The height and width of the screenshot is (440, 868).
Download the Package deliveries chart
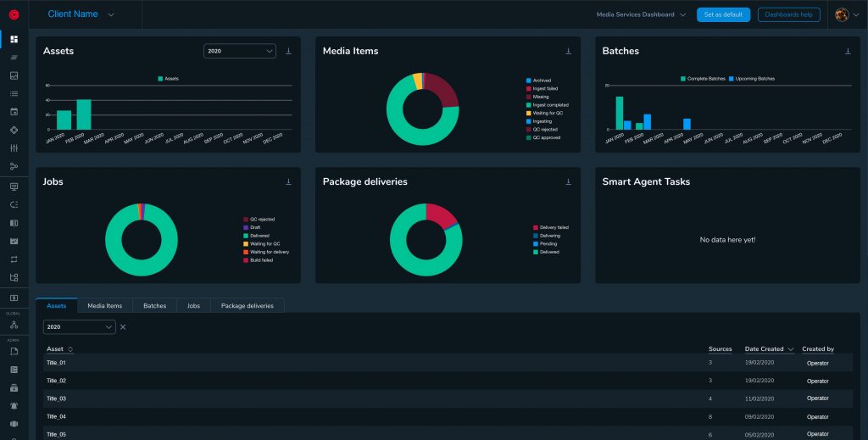568,181
